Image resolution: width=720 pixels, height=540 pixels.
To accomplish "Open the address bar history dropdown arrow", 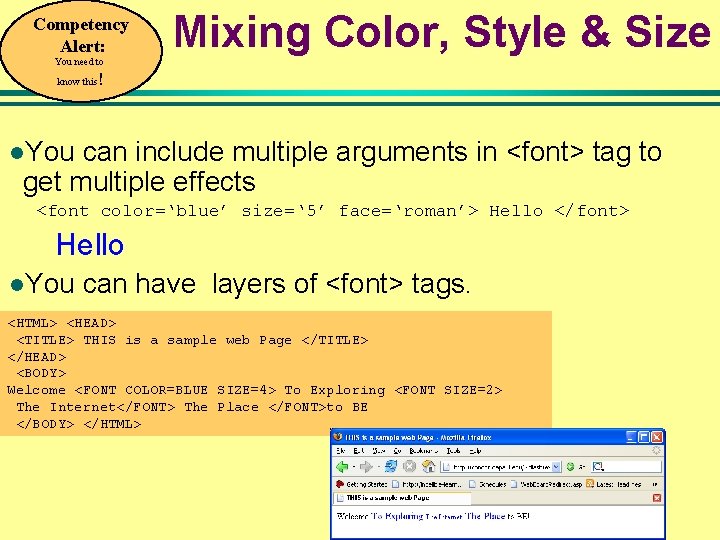I will click(x=556, y=467).
